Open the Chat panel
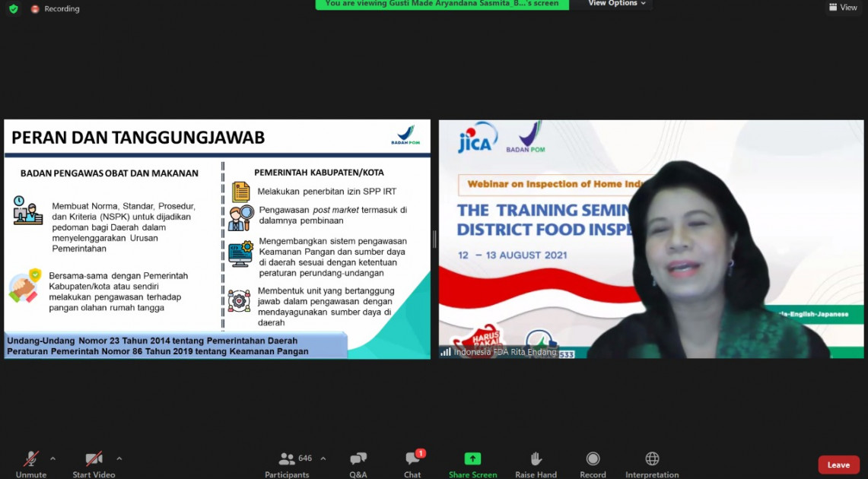The width and height of the screenshot is (868, 479). click(x=412, y=464)
